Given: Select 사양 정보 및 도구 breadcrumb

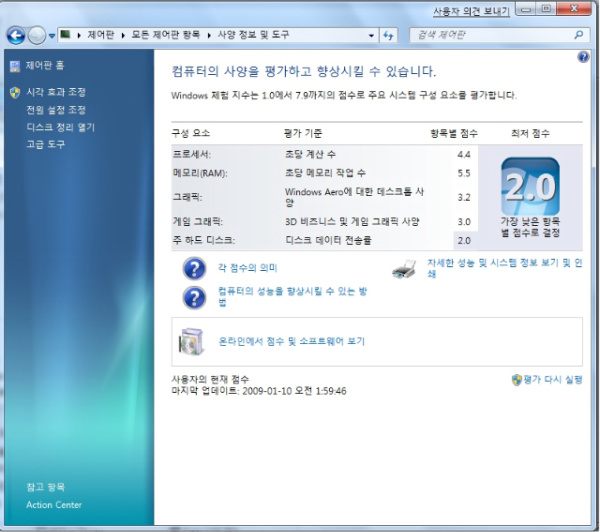Looking at the screenshot, I should coord(253,35).
